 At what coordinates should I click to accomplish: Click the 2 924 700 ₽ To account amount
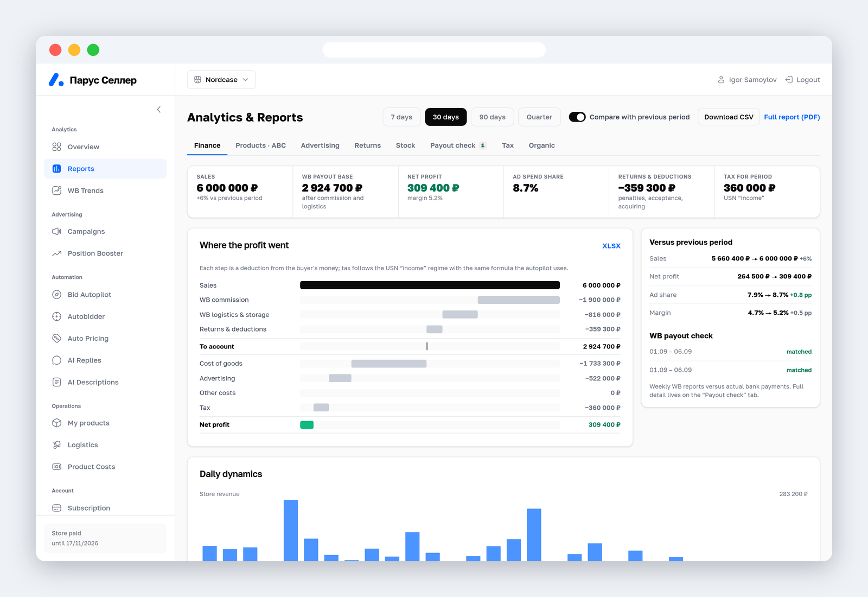click(x=602, y=347)
